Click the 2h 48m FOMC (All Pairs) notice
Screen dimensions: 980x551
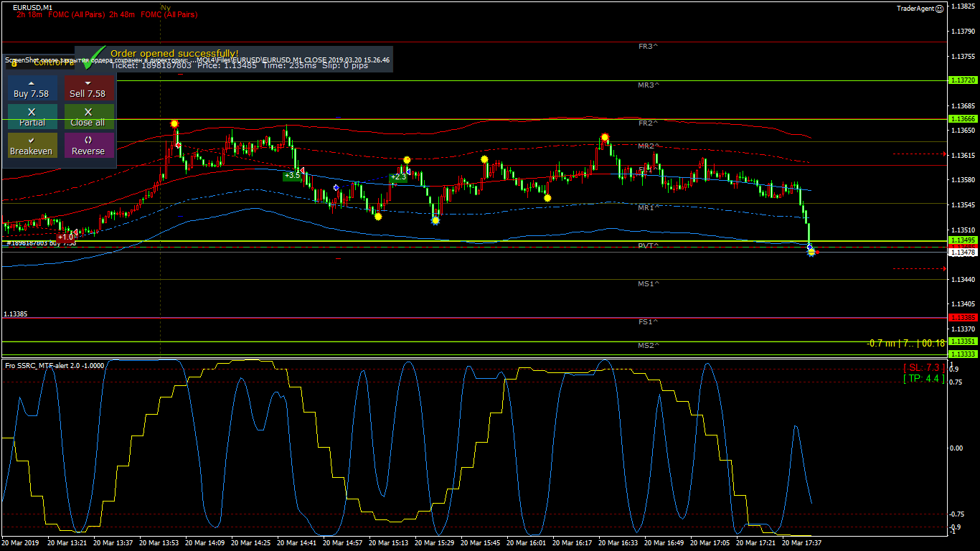click(x=153, y=15)
